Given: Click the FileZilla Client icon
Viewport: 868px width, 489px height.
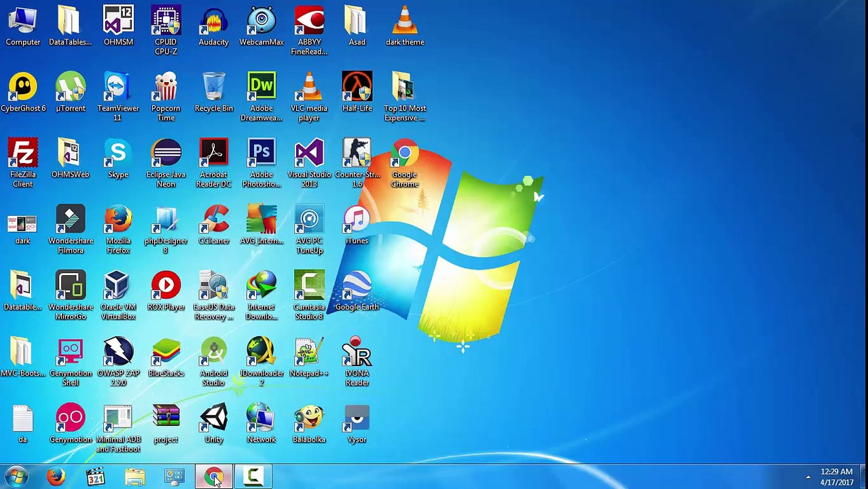Looking at the screenshot, I should click(x=22, y=164).
